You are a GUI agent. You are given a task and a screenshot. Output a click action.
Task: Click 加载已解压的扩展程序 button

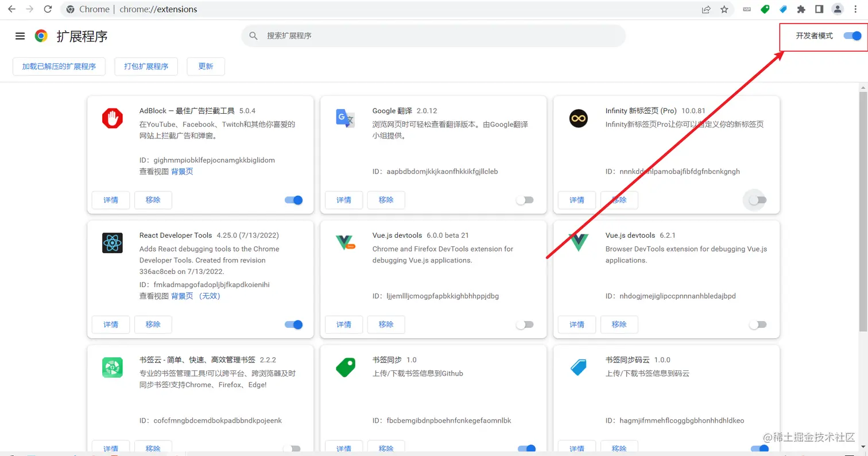[59, 66]
